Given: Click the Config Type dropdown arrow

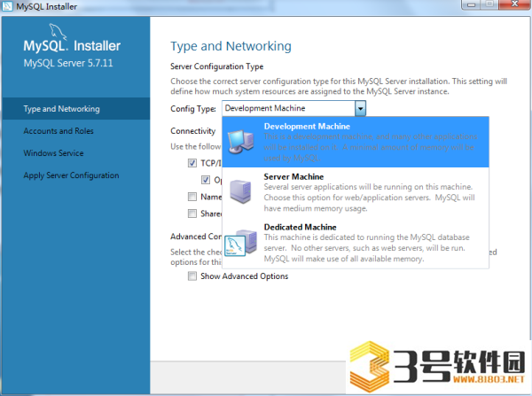Looking at the screenshot, I should click(360, 108).
